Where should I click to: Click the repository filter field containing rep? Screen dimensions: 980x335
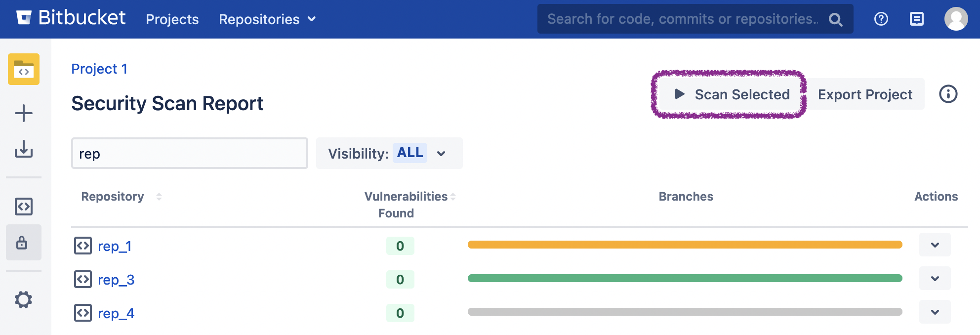189,154
